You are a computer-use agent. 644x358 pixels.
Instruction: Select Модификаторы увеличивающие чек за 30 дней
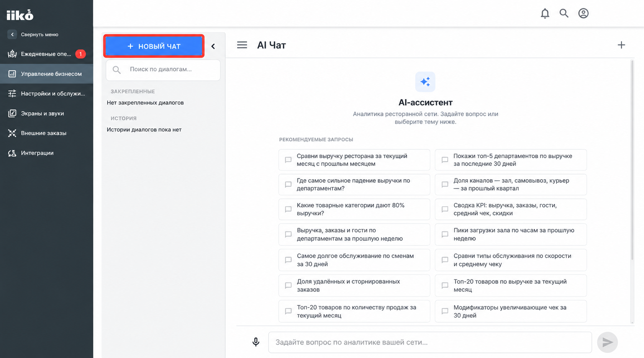[511, 311]
